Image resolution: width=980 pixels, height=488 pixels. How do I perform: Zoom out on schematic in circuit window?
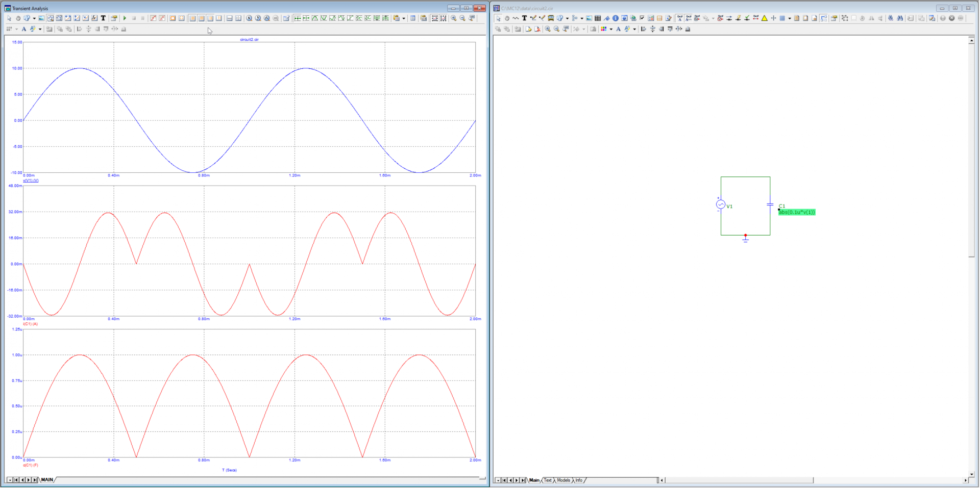tap(556, 29)
